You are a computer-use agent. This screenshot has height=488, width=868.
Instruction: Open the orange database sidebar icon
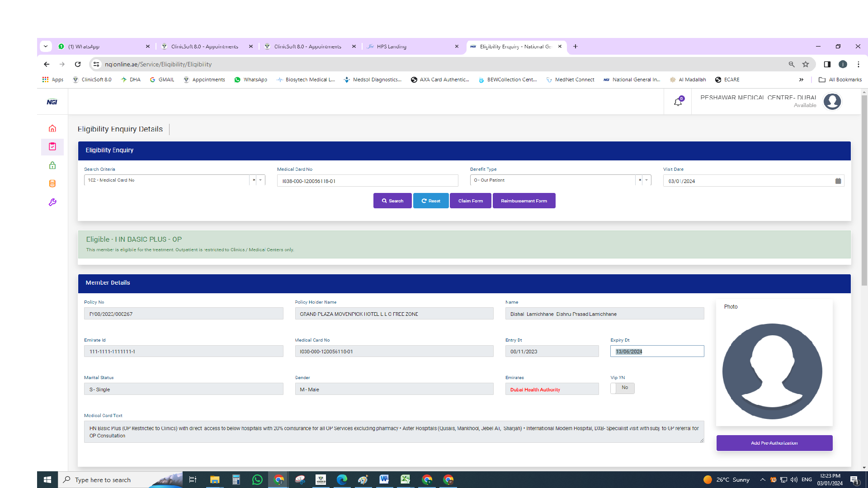click(52, 183)
